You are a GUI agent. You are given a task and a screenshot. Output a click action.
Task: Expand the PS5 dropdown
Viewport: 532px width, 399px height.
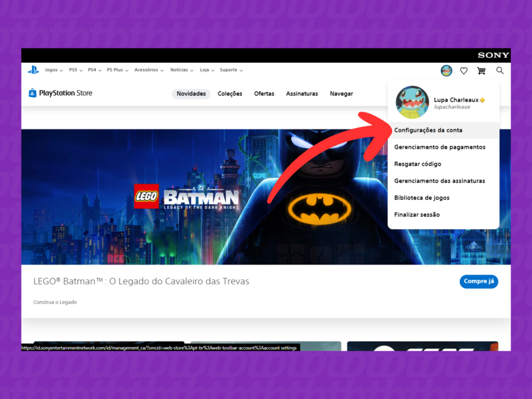coord(76,70)
